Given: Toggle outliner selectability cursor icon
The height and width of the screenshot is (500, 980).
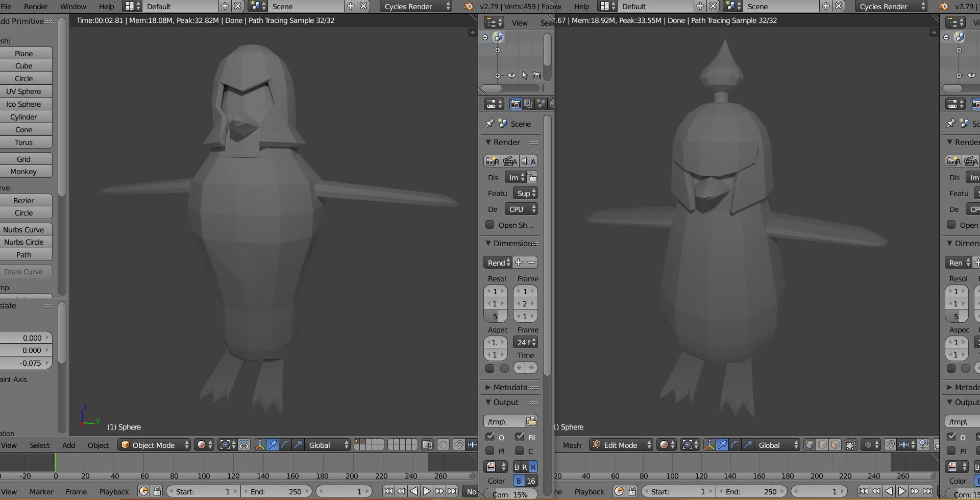Looking at the screenshot, I should [x=525, y=76].
